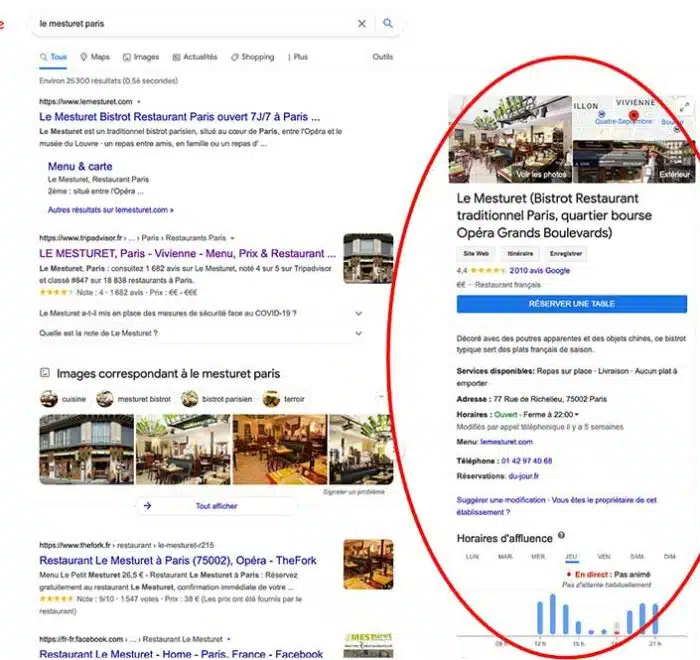Expand the COVID-19 safety measures question
The image size is (700, 660).
[x=358, y=313]
